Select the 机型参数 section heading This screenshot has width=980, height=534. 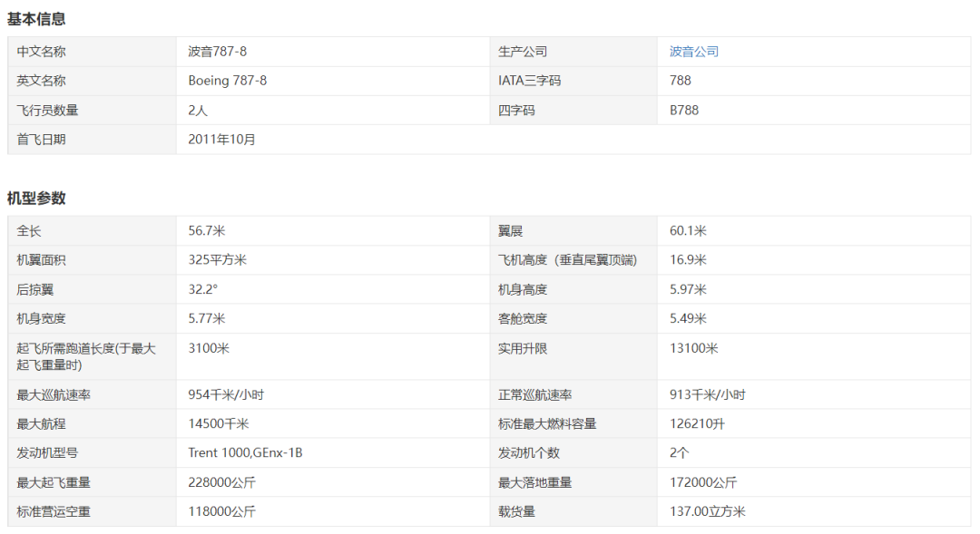(x=36, y=199)
